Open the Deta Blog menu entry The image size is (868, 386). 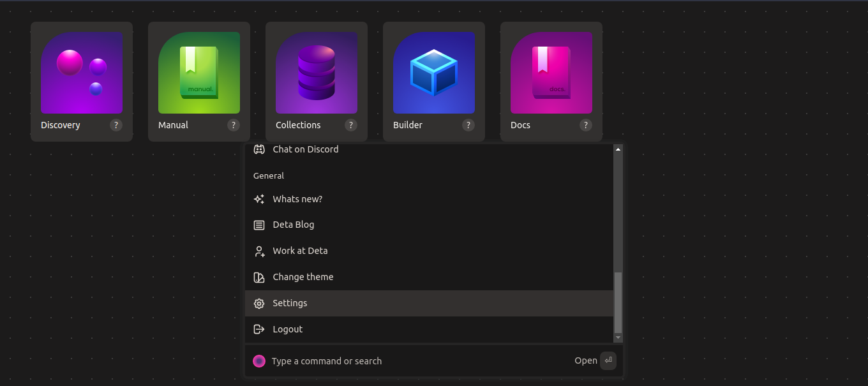click(429, 225)
